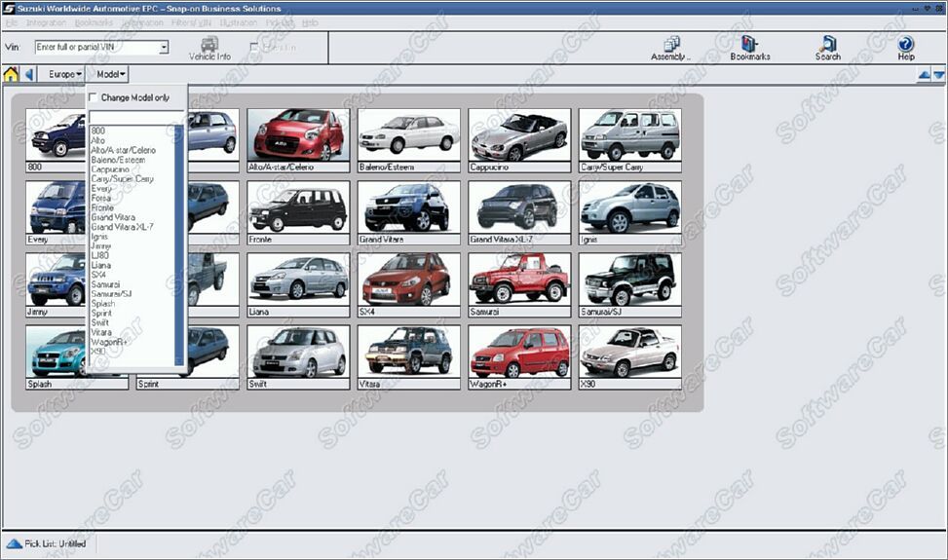The image size is (948, 560).
Task: Click the scroll-up triangle at right of navigation bar
Action: point(924,75)
